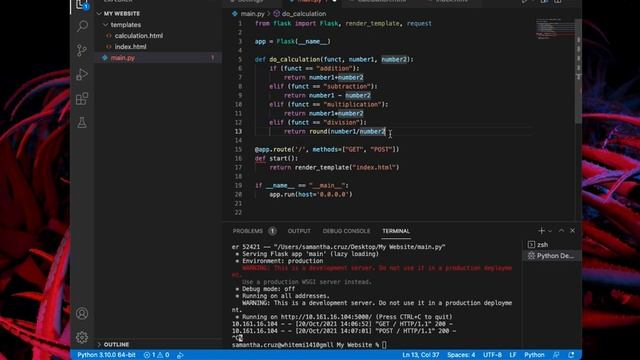Screen dimensions: 640x360
Task: Click line number 13 in the gutter
Action: point(238,131)
